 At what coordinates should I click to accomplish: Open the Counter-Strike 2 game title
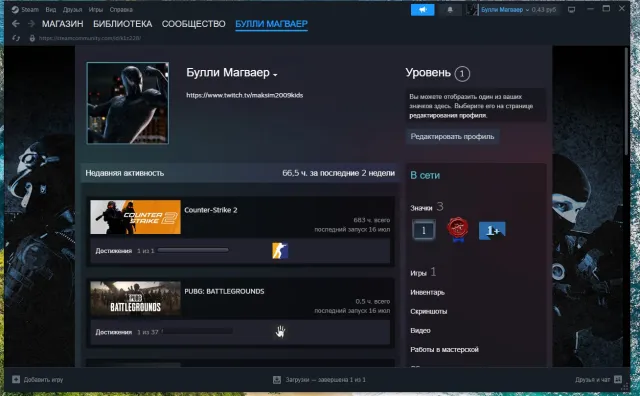click(x=211, y=210)
